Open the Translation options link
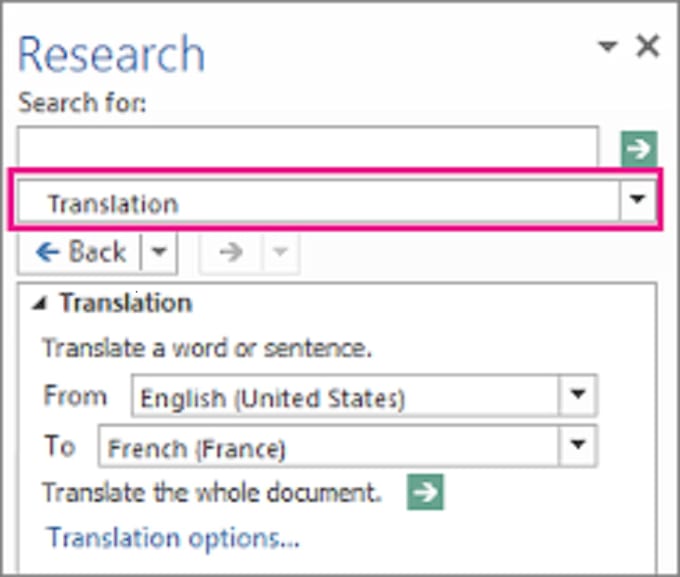This screenshot has height=577, width=680. click(173, 538)
